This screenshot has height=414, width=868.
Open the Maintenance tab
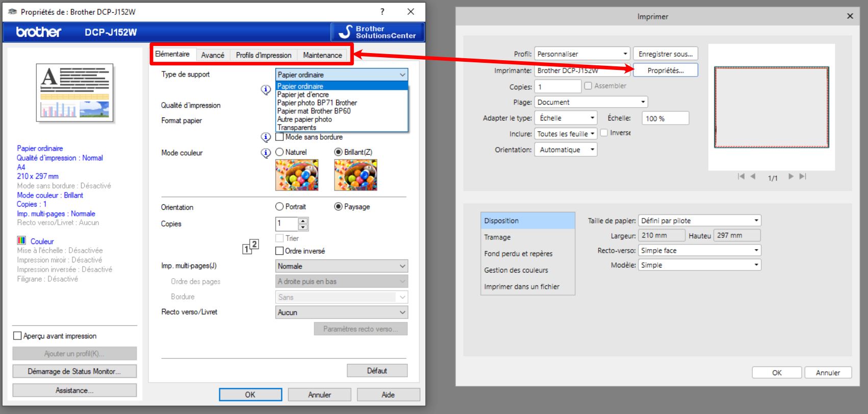click(322, 55)
